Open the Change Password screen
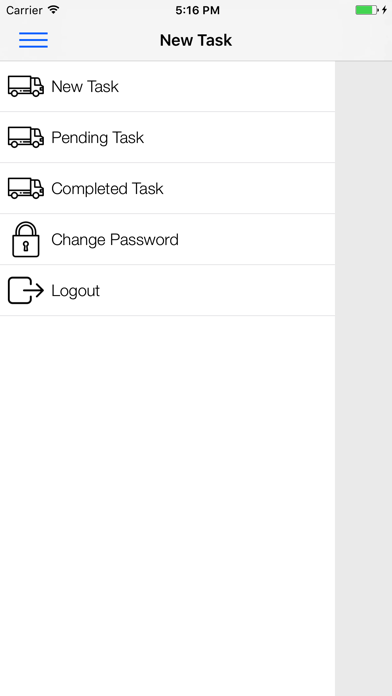Screen dimensions: 392x696 tap(167, 239)
